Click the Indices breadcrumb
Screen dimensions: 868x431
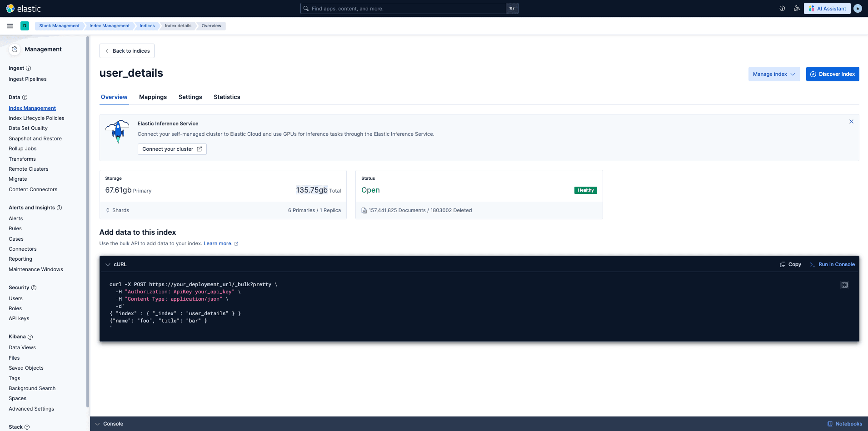(147, 26)
